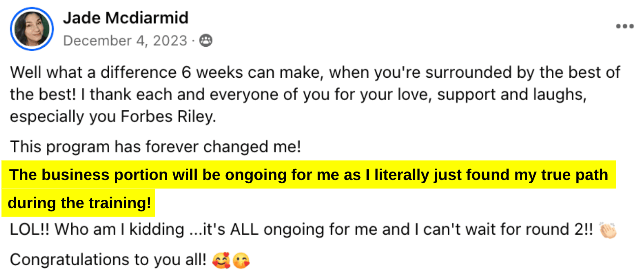Viewport: 644px width, 277px height.
Task: Open Jade Mcdiarmid's profile picture
Action: coord(32,29)
